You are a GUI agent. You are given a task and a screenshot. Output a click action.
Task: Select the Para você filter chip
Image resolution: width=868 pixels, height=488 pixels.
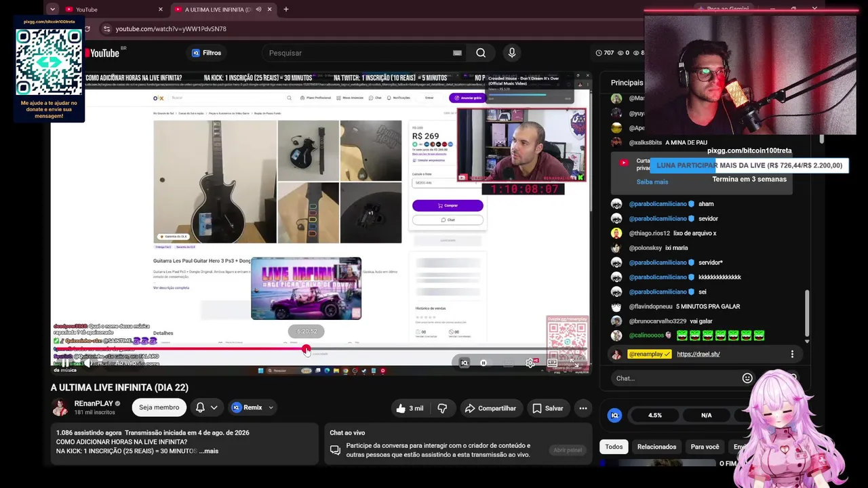point(705,447)
